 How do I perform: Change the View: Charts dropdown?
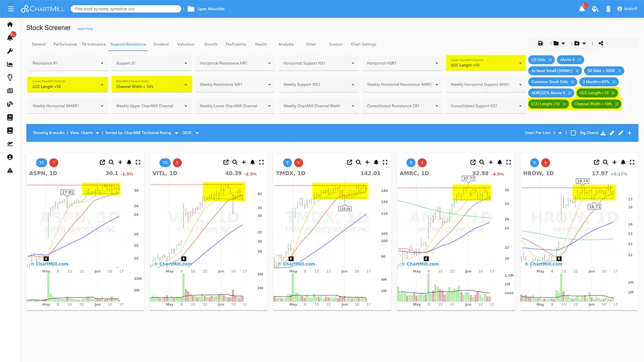pyautogui.click(x=85, y=133)
